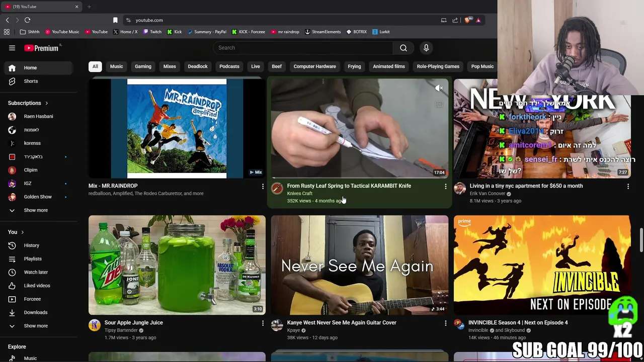Reload the page with refresh icon
Image resolution: width=644 pixels, height=362 pixels.
pyautogui.click(x=27, y=20)
